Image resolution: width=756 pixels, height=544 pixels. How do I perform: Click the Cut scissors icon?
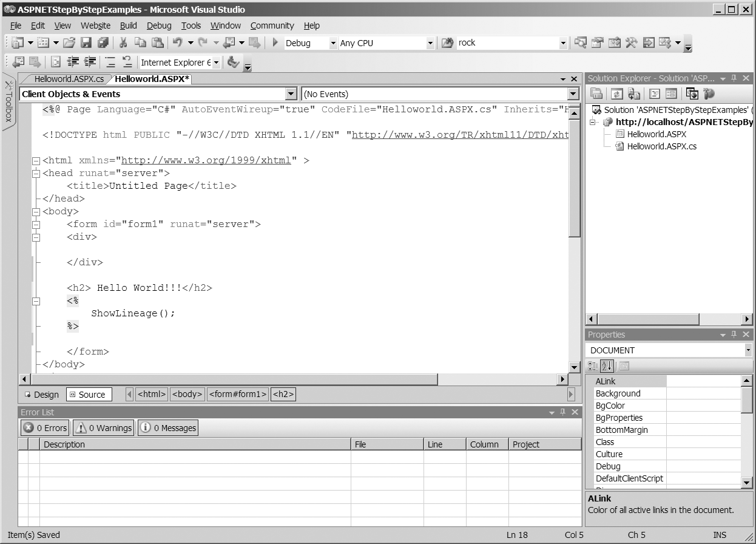(x=123, y=43)
